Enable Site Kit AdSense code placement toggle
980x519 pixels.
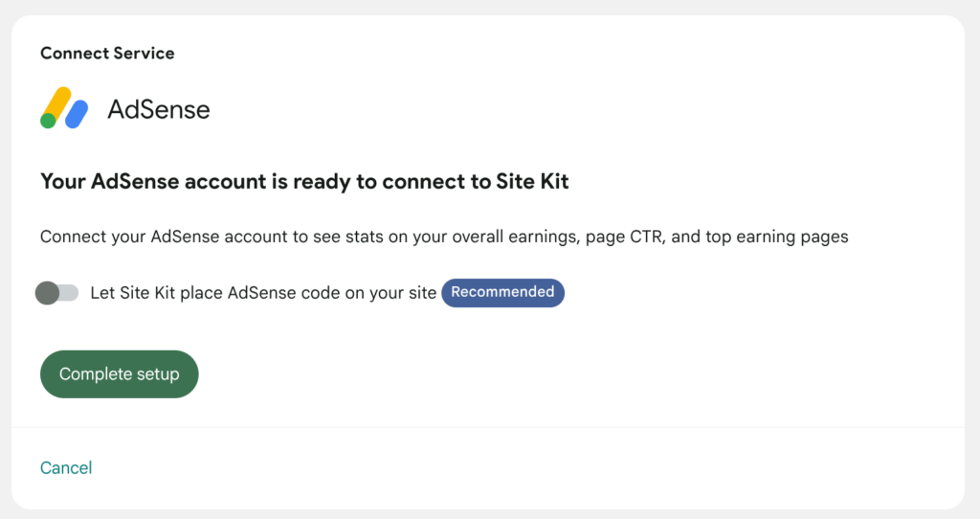pyautogui.click(x=57, y=293)
